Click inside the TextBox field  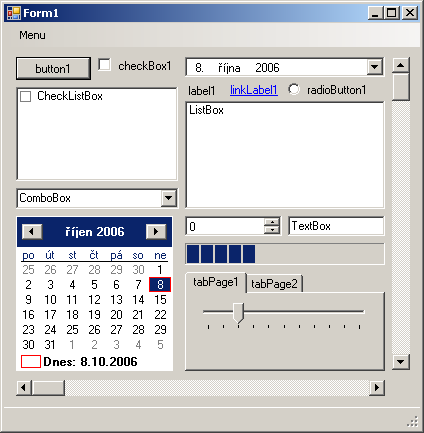[336, 226]
